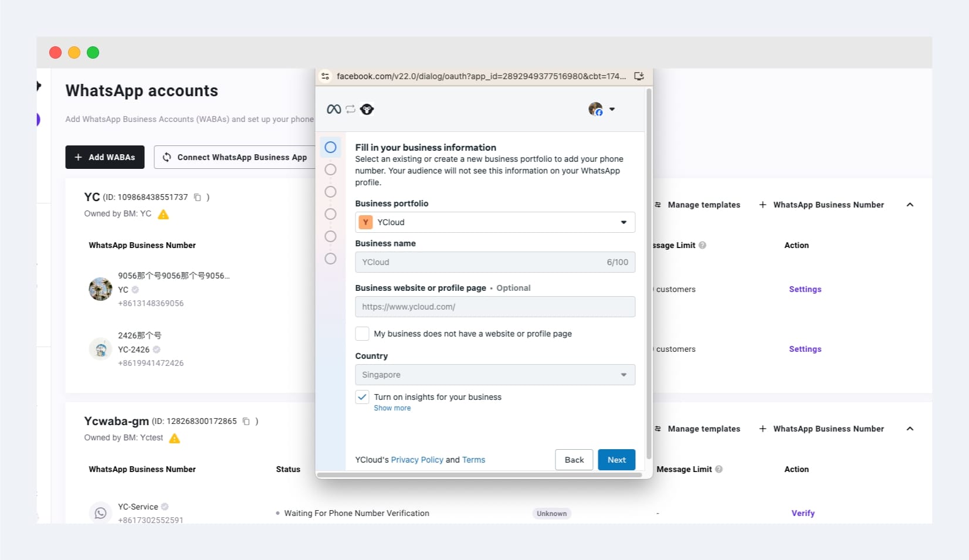Copy the Ycwaba-gm account ID
The width and height of the screenshot is (969, 560).
tap(246, 422)
